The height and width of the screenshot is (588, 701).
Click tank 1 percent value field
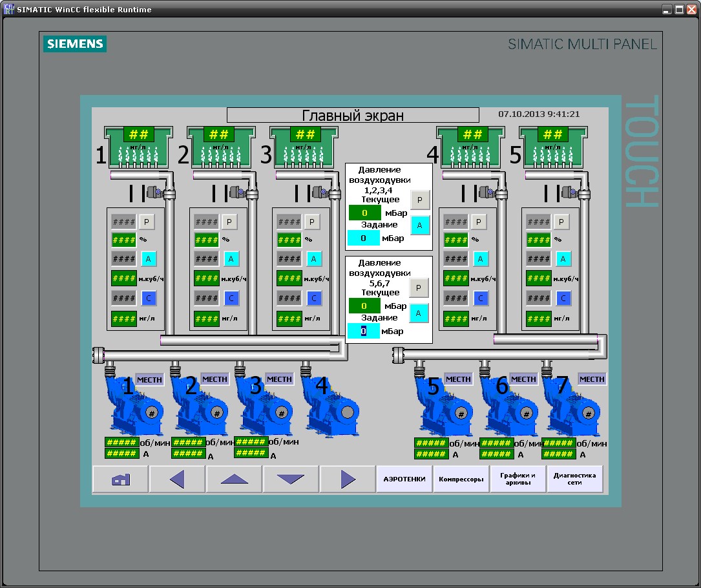pos(124,240)
